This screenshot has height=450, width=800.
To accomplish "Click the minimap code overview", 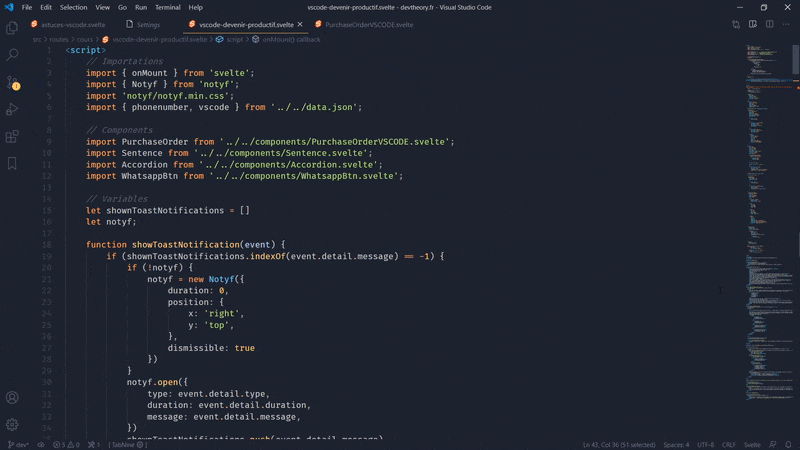I will 768,222.
